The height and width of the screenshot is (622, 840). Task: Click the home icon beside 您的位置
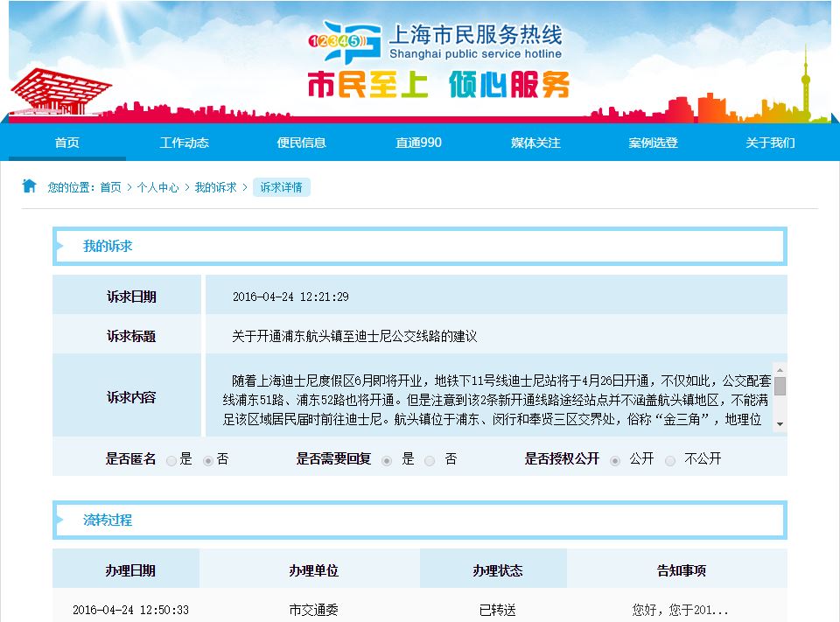point(29,186)
